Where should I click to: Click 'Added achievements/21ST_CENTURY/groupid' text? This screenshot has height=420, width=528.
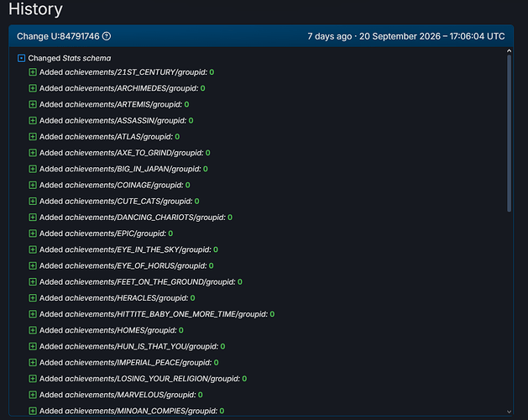point(123,72)
